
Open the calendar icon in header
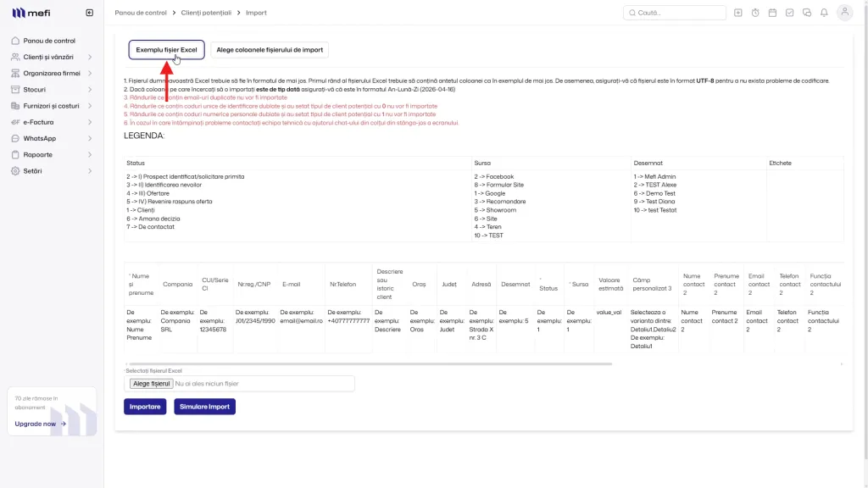pos(772,13)
